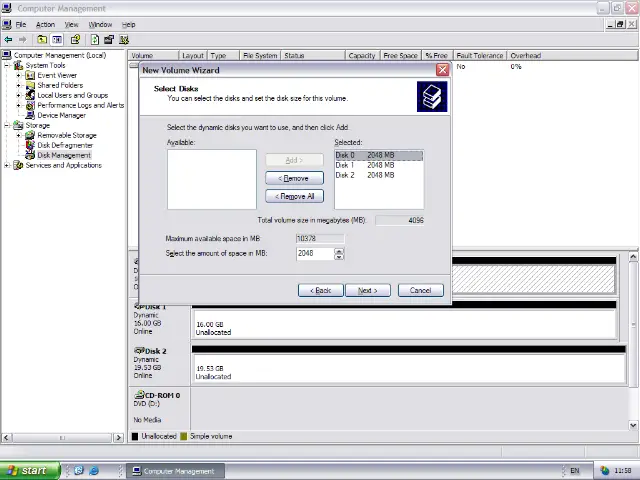The width and height of the screenshot is (640, 480).
Task: Click the Local Users and Groups icon
Action: click(30, 95)
